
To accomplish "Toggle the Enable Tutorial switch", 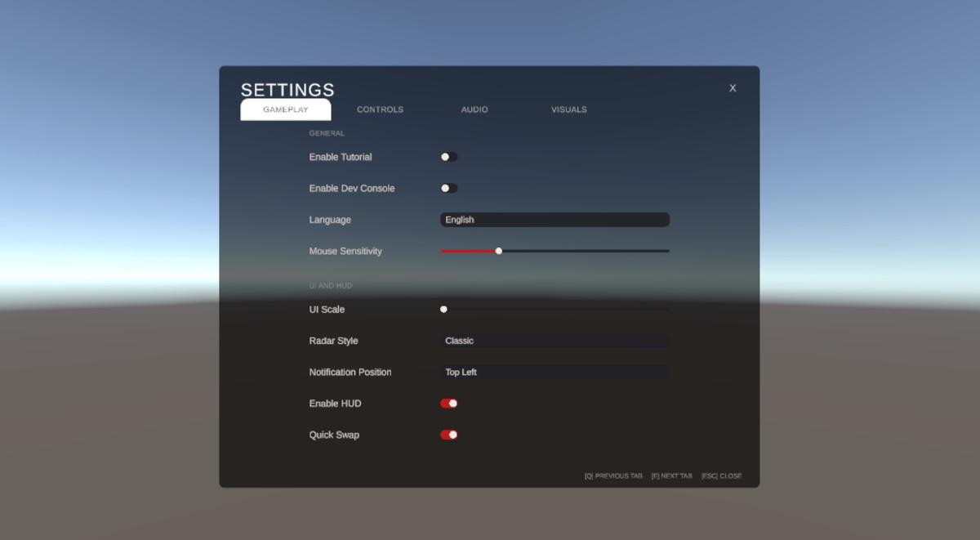I will pos(449,157).
